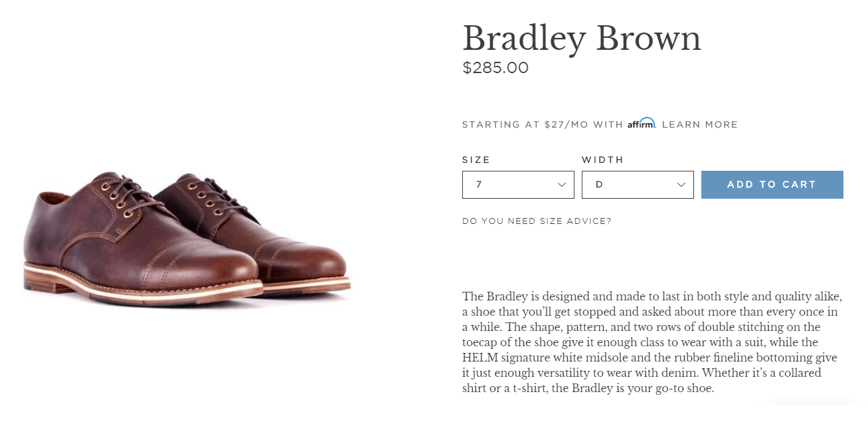Click the Starting at $27/mo financing text
The height and width of the screenshot is (424, 868).
point(542,125)
